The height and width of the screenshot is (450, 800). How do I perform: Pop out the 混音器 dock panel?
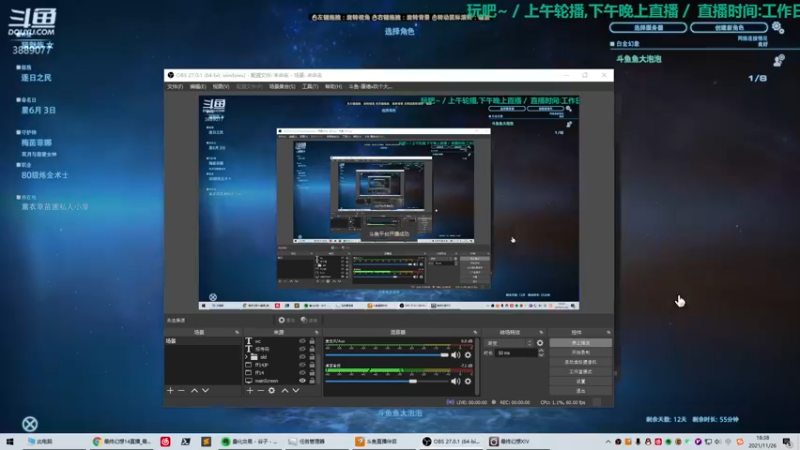pos(475,332)
